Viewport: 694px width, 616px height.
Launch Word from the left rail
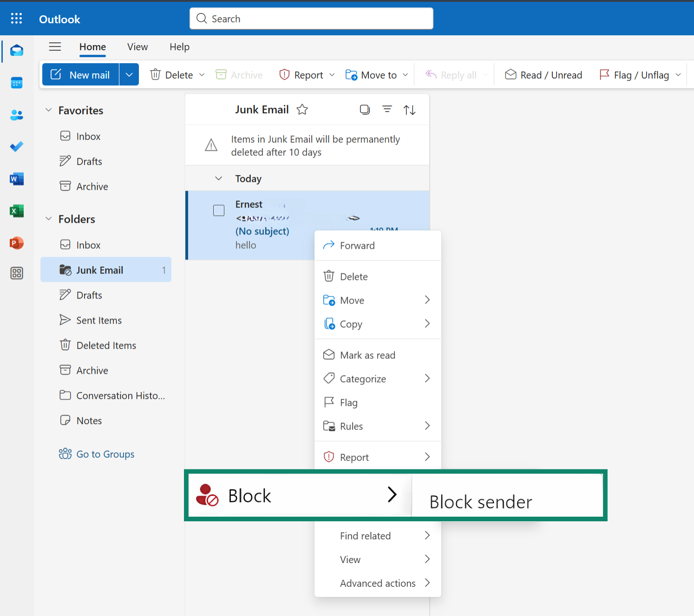pos(16,179)
